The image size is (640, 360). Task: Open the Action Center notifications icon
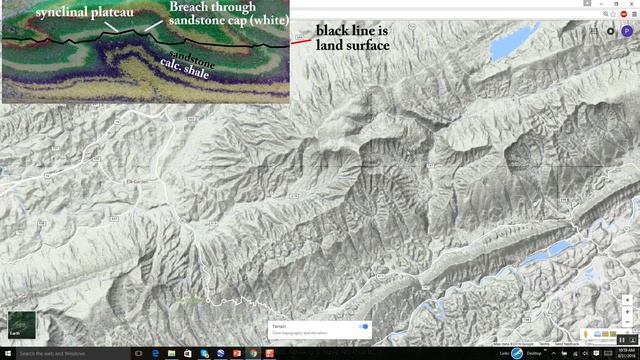(x=596, y=353)
